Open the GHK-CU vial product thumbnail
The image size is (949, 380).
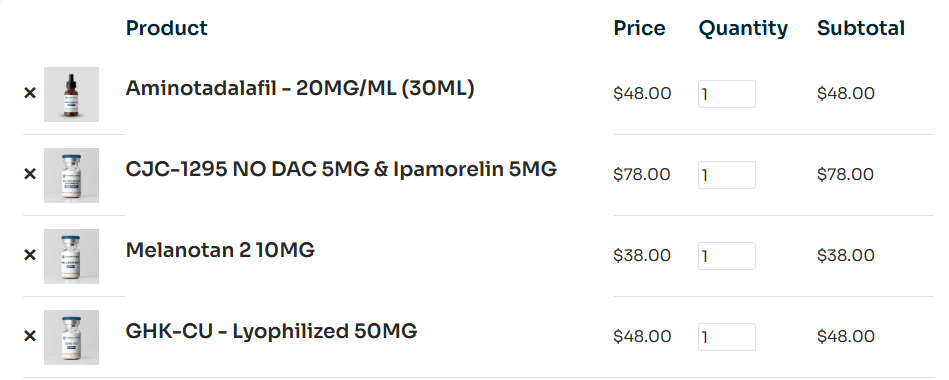(71, 338)
